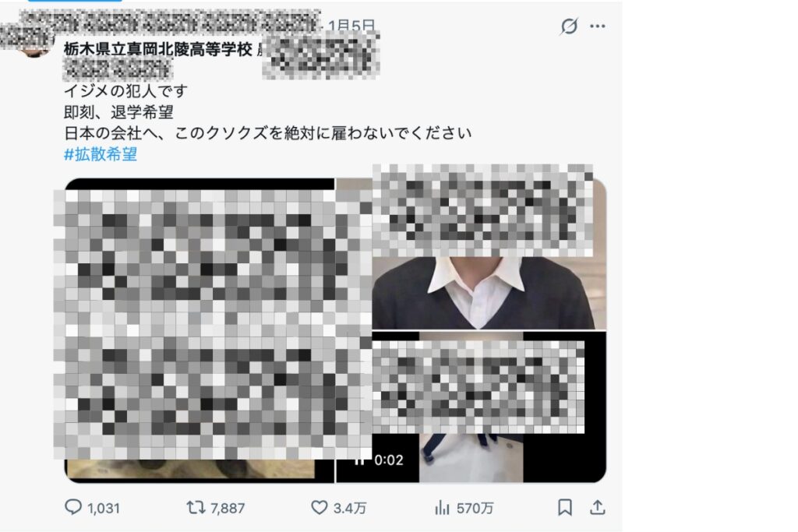Click the blurred handle under the display name
Screen dimensions: 798x532
tap(118, 69)
